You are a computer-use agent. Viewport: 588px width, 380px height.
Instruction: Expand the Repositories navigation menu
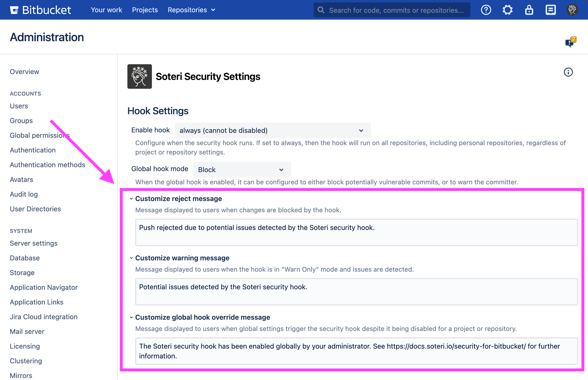coord(191,10)
